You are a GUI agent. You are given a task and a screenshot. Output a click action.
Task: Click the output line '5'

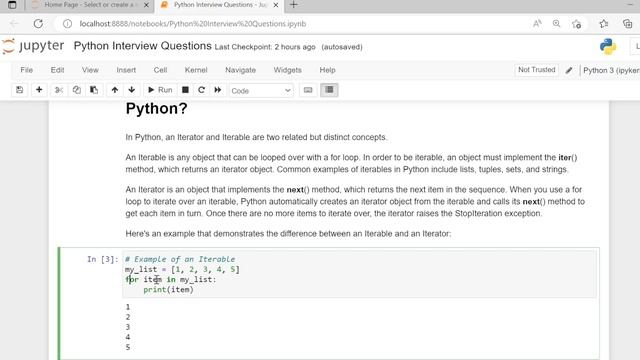[128, 347]
